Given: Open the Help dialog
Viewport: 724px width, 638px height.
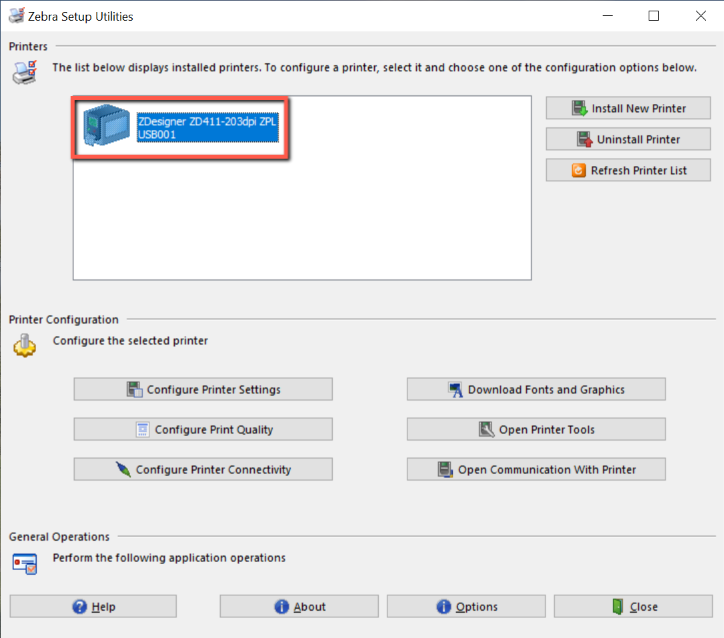Looking at the screenshot, I should 93,606.
